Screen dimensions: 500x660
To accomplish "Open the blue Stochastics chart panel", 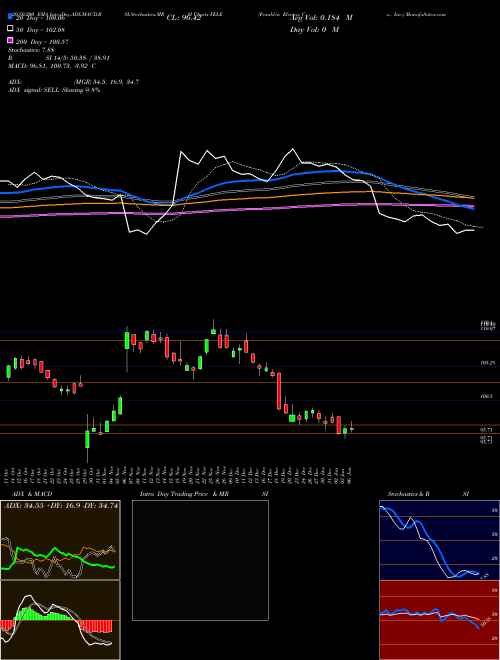I will [x=439, y=540].
